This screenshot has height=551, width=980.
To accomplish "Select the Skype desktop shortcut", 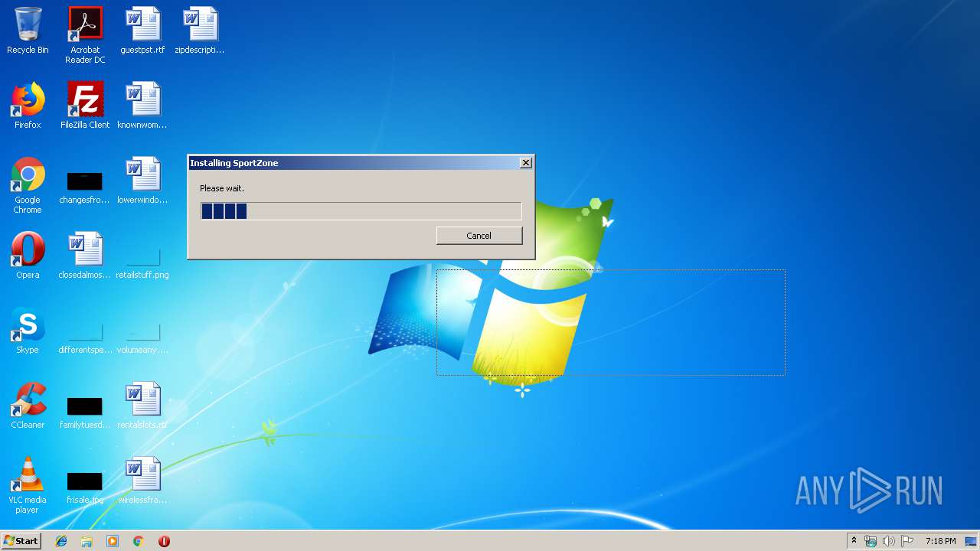I will 28,331.
